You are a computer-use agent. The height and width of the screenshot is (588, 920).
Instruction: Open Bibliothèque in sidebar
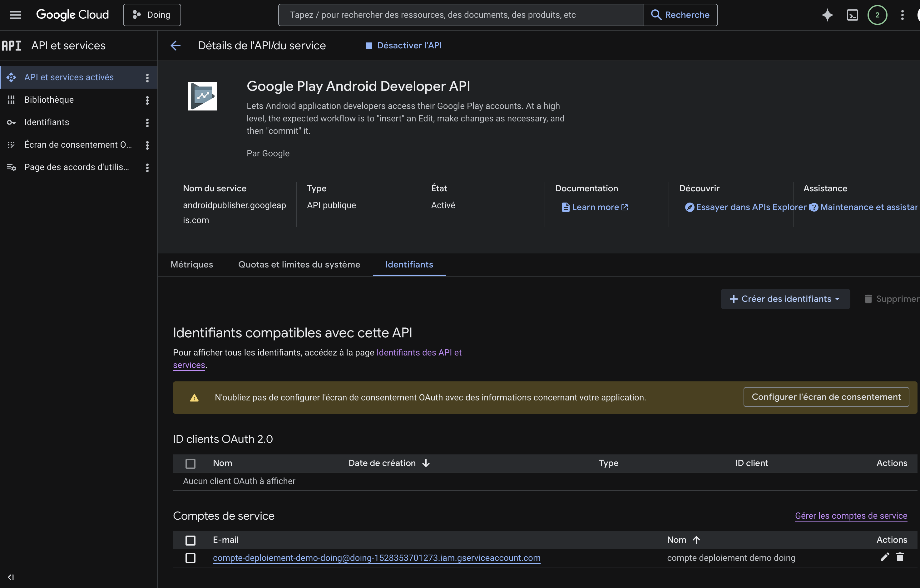pos(49,100)
